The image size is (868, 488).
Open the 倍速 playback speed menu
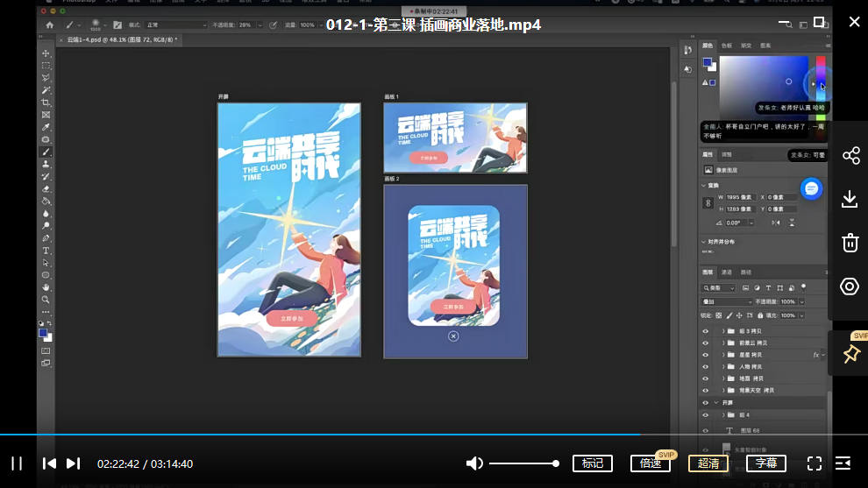click(650, 463)
